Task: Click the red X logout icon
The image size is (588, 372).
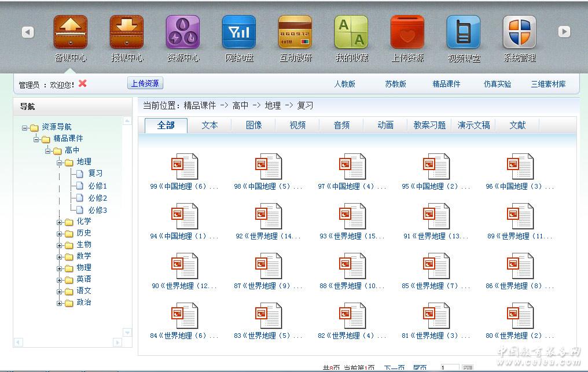Action: click(83, 83)
